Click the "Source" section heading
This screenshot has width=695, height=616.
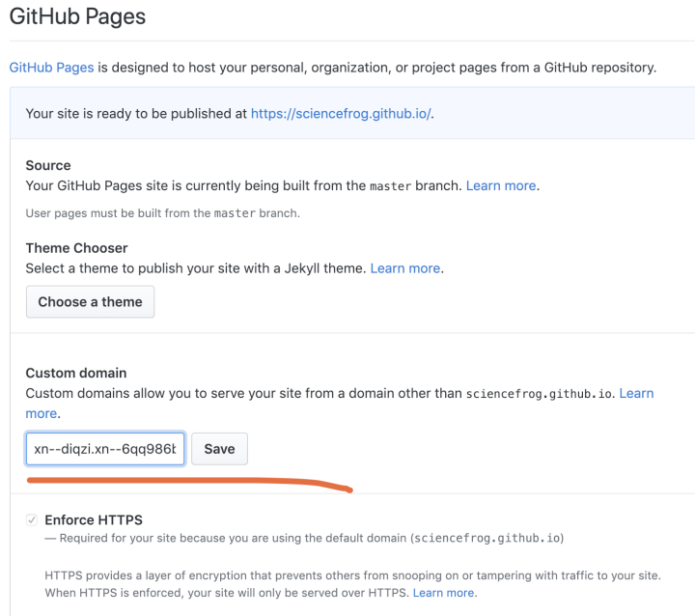click(48, 165)
